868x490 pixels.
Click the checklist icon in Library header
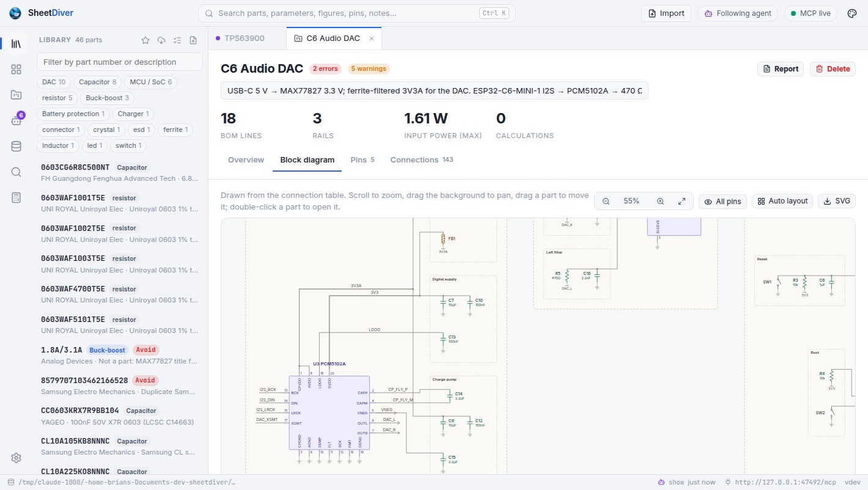point(177,40)
